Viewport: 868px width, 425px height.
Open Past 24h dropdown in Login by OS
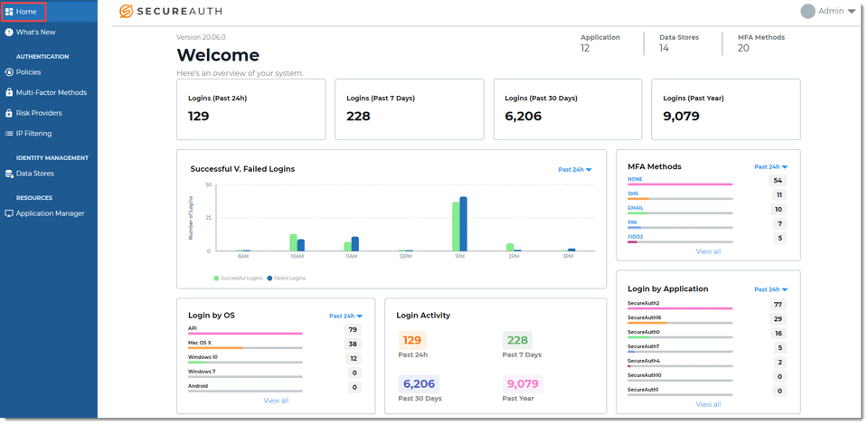click(x=346, y=316)
